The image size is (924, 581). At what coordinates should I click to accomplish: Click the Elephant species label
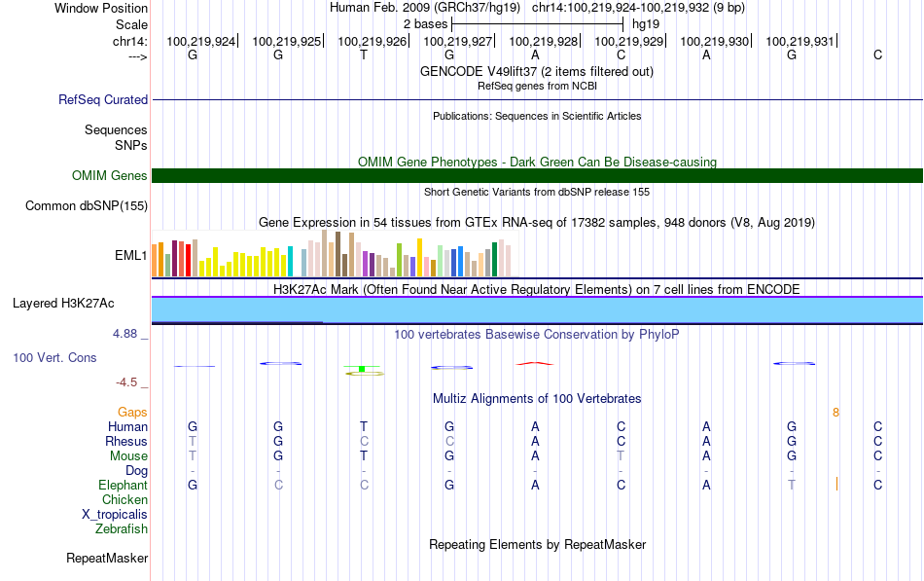(x=123, y=485)
